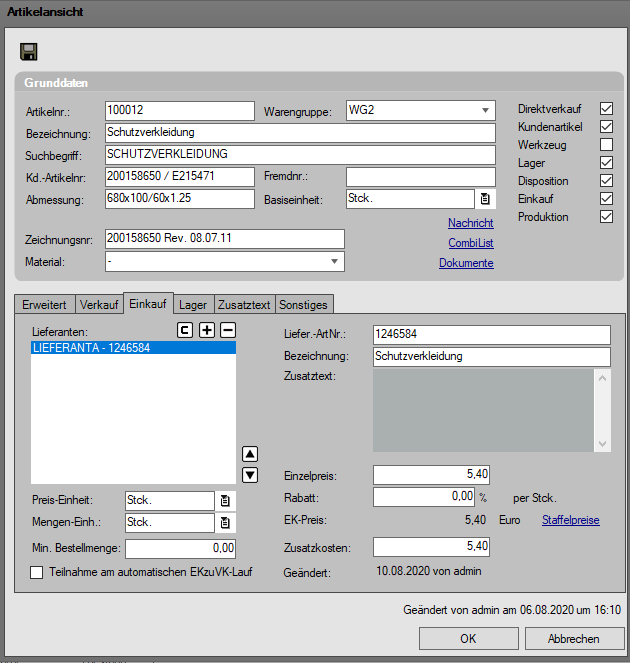Click the Liefer.-ArtNr. field 1246584
The width and height of the screenshot is (630, 663).
[x=492, y=335]
